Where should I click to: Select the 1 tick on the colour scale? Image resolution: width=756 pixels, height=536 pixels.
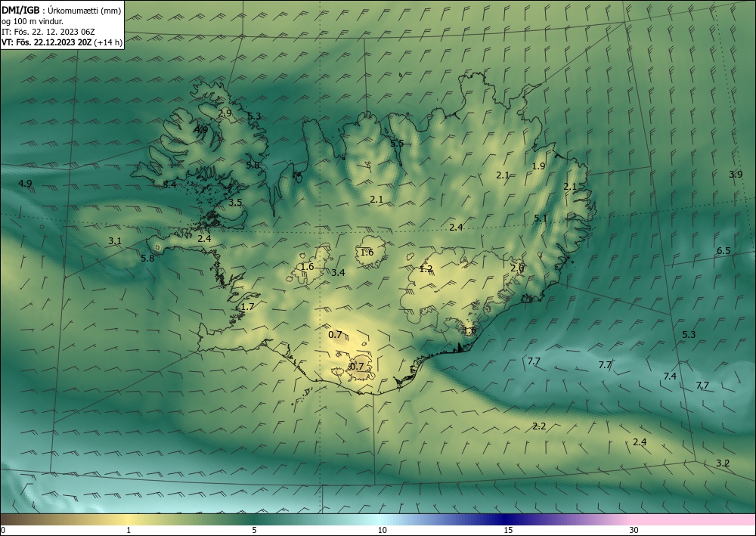coord(129,530)
